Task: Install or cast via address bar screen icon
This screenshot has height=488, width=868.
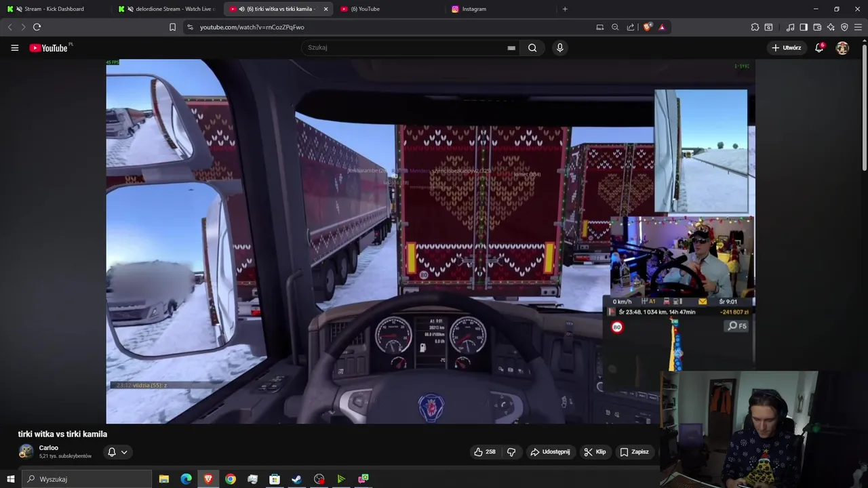Action: (599, 27)
